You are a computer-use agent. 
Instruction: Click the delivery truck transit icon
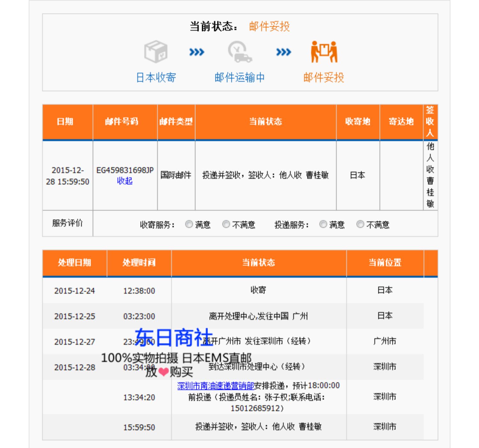(240, 51)
